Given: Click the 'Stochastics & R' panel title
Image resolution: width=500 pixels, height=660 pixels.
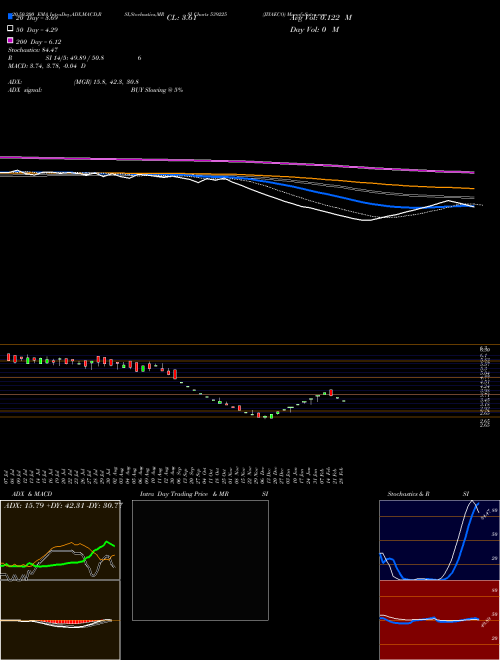Looking at the screenshot, I should 408,494.
